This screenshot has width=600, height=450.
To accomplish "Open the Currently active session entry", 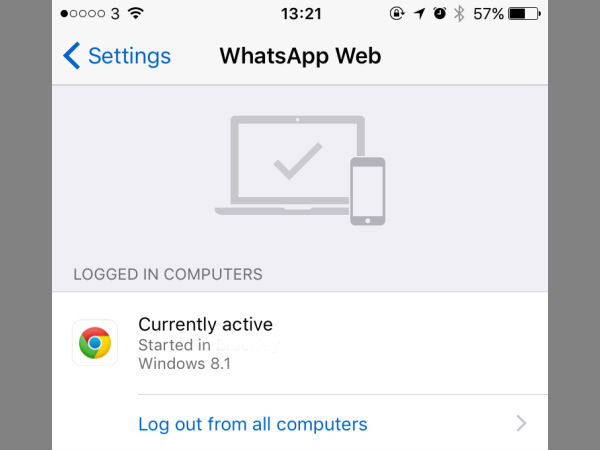I will pos(300,343).
